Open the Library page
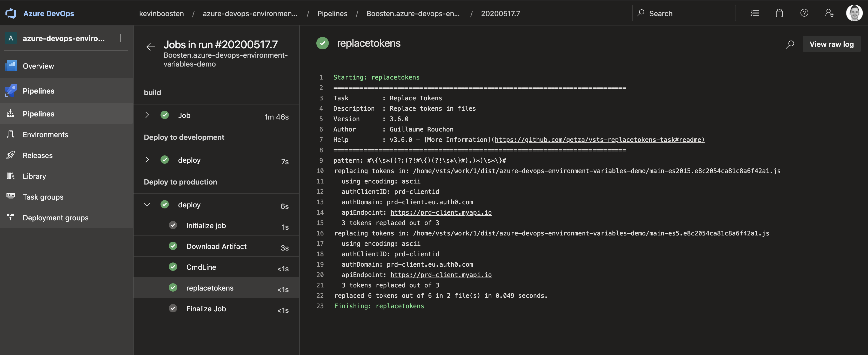 [x=34, y=176]
